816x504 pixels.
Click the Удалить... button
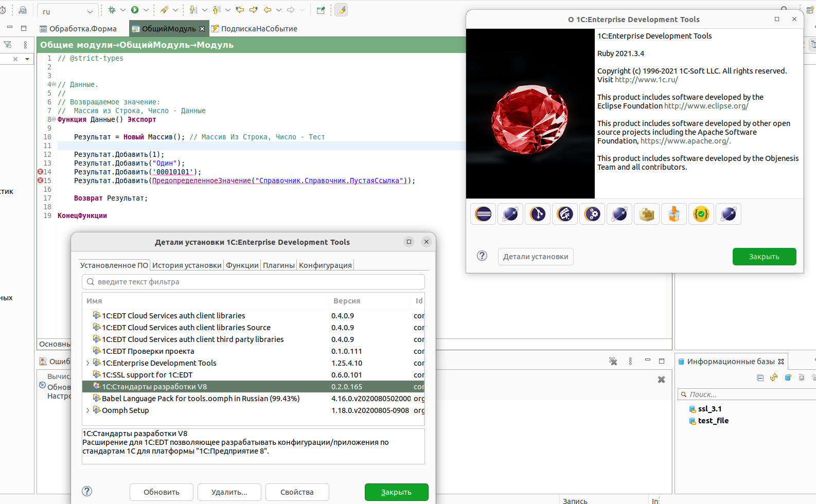click(229, 492)
